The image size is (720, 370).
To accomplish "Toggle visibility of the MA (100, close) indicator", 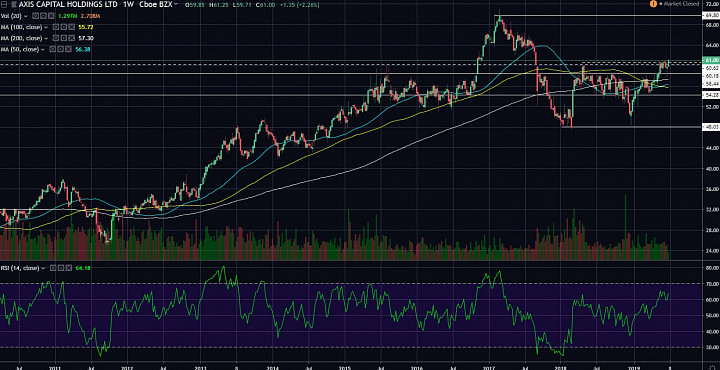I will (56, 27).
